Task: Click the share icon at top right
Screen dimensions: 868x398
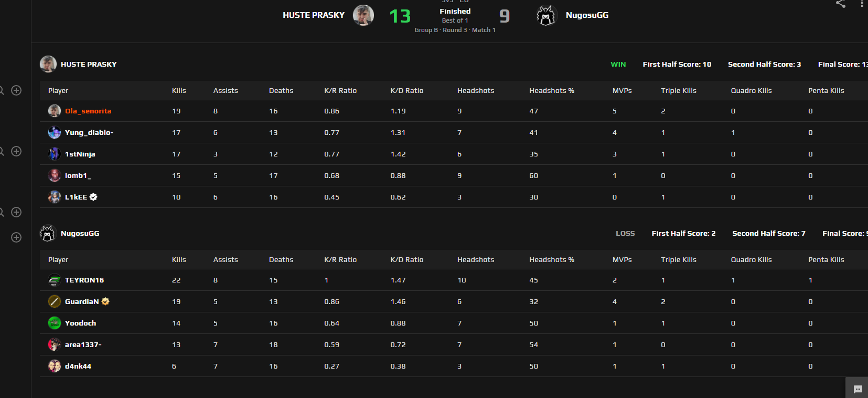Action: click(840, 4)
